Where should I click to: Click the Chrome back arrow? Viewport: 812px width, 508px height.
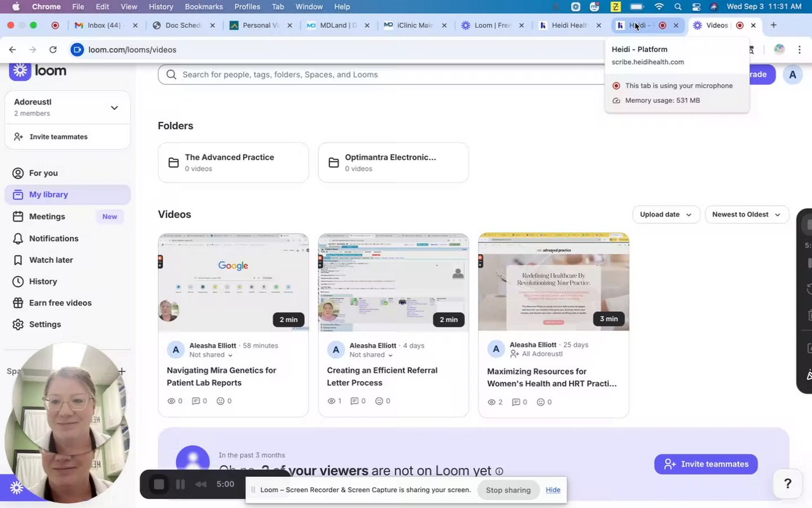[12, 50]
